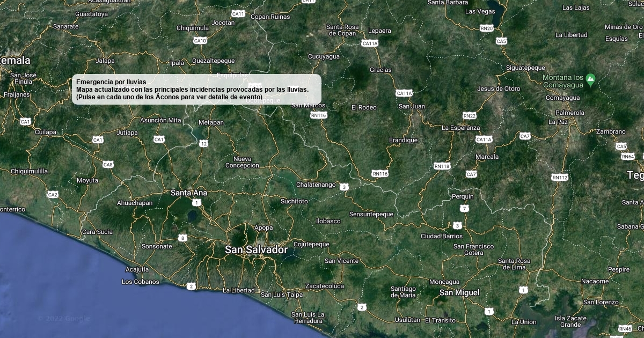Viewport: 644px width, 338px height.
Task: Click the Chalatenango label
Action: pos(316,185)
